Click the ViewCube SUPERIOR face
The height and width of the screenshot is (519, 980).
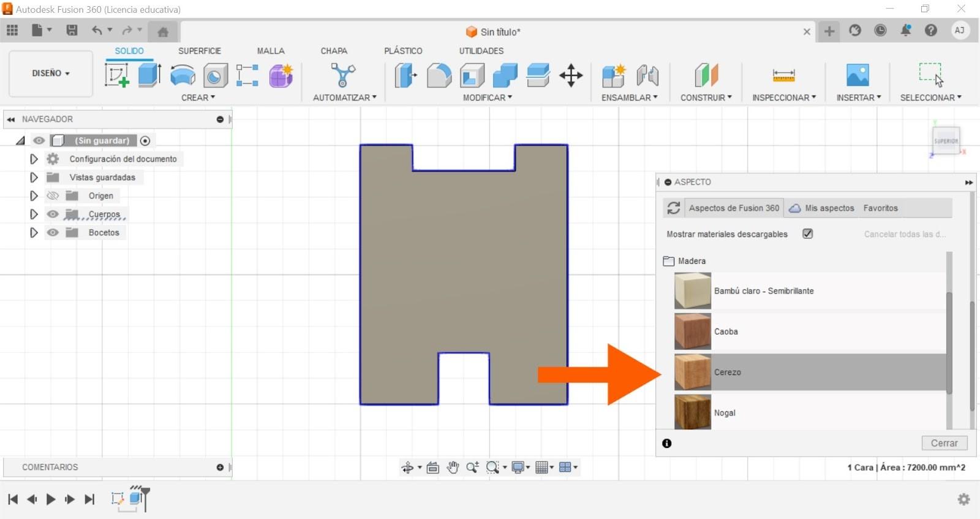point(946,141)
